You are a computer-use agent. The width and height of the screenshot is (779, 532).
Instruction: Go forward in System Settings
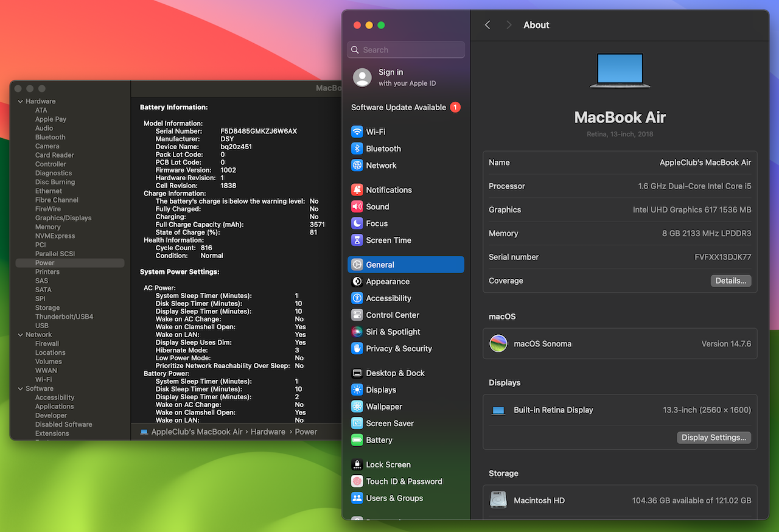pyautogui.click(x=509, y=25)
